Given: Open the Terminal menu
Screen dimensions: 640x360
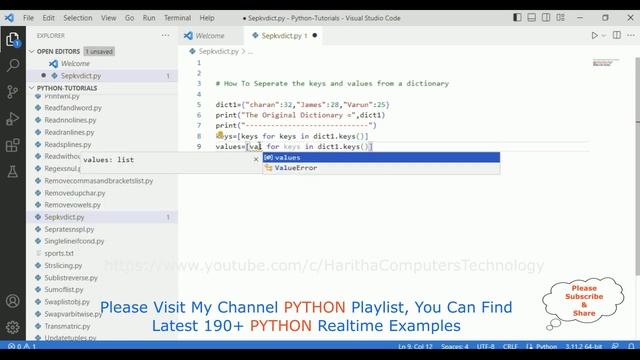Looking at the screenshot, I should [178, 18].
